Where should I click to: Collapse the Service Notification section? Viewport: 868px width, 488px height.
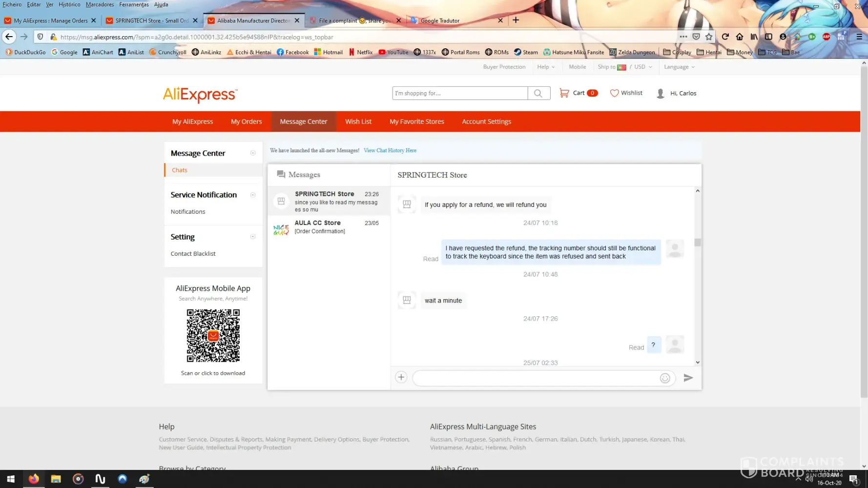253,195
